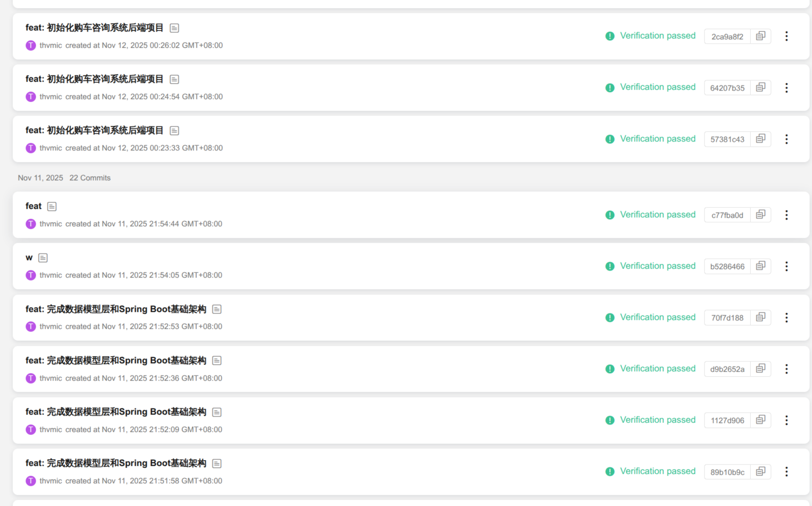Open commit title created at 00:26:02
The image size is (812, 506).
click(95, 28)
